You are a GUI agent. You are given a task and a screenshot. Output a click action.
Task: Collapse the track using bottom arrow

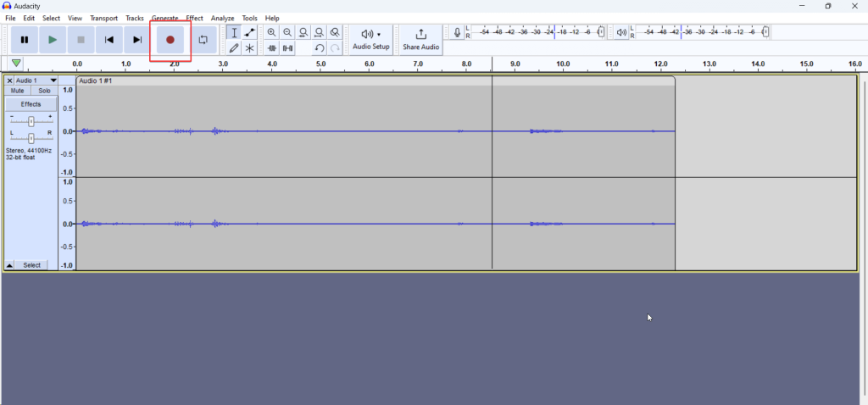coord(9,265)
